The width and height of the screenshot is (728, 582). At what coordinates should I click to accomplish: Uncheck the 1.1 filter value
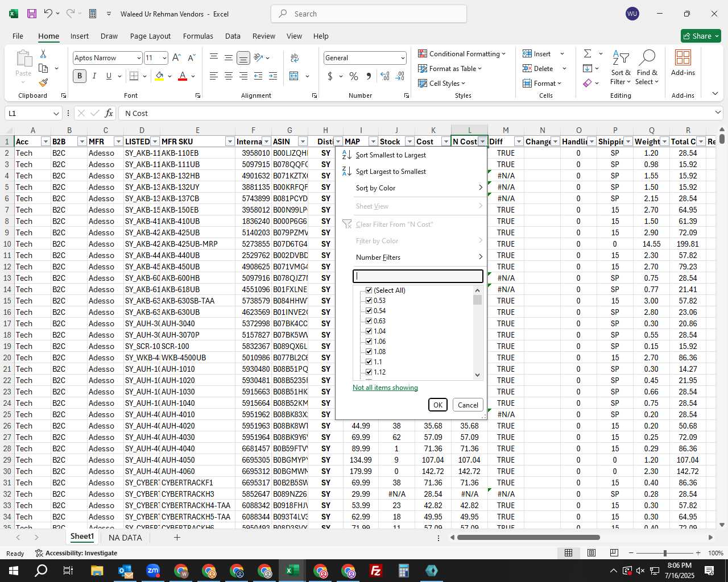pos(369,362)
